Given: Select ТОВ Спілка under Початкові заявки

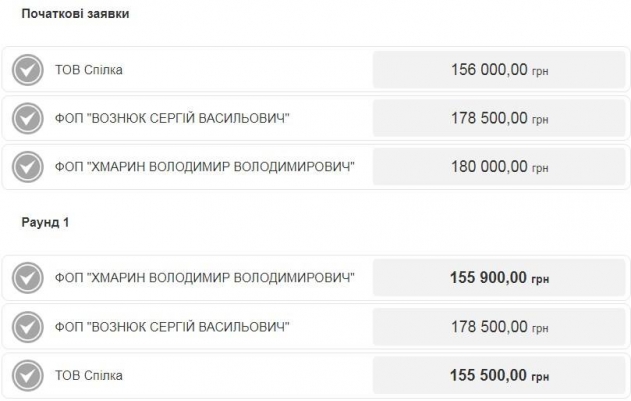Looking at the screenshot, I should [x=90, y=70].
